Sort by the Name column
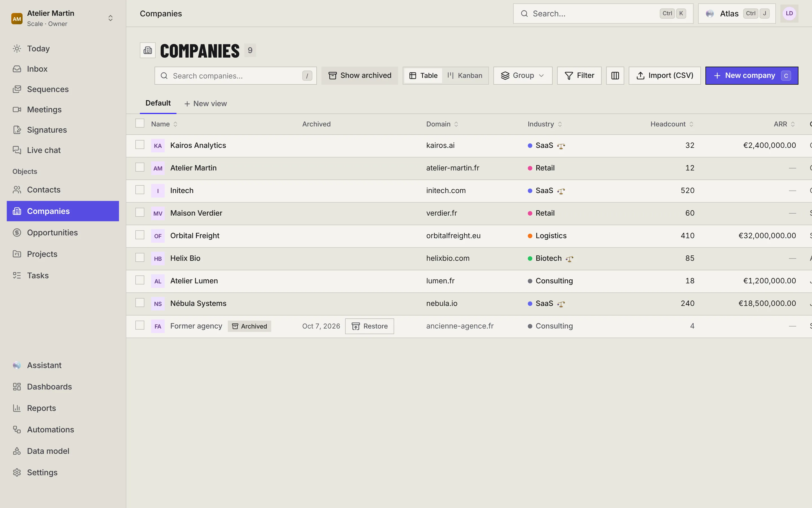 pyautogui.click(x=164, y=124)
